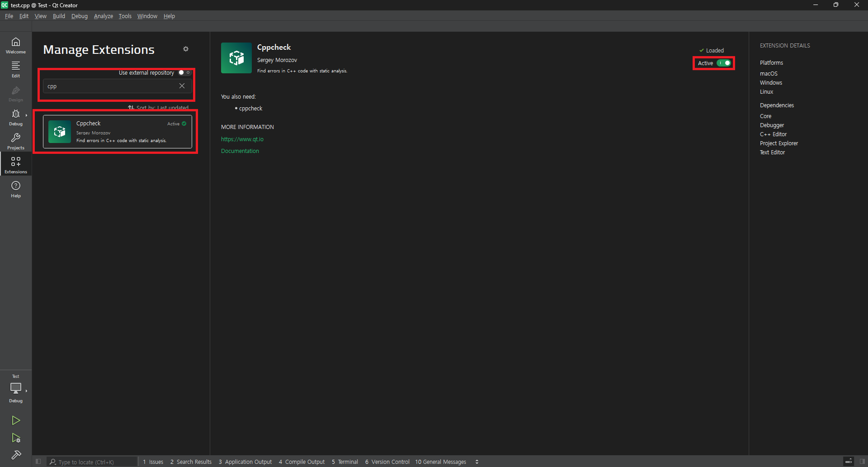Open the Sort by Last updated dropdown
Image resolution: width=868 pixels, height=467 pixels.
(158, 108)
